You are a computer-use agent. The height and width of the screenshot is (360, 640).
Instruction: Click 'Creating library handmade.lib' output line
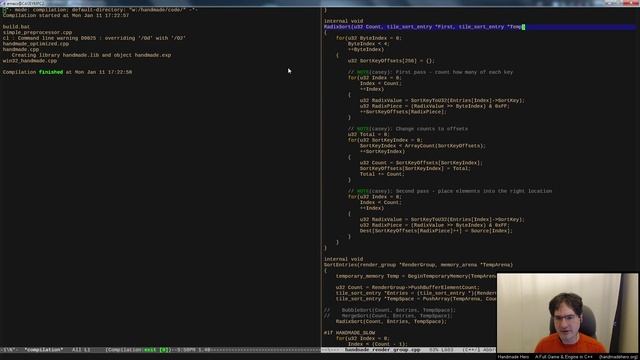[91, 55]
